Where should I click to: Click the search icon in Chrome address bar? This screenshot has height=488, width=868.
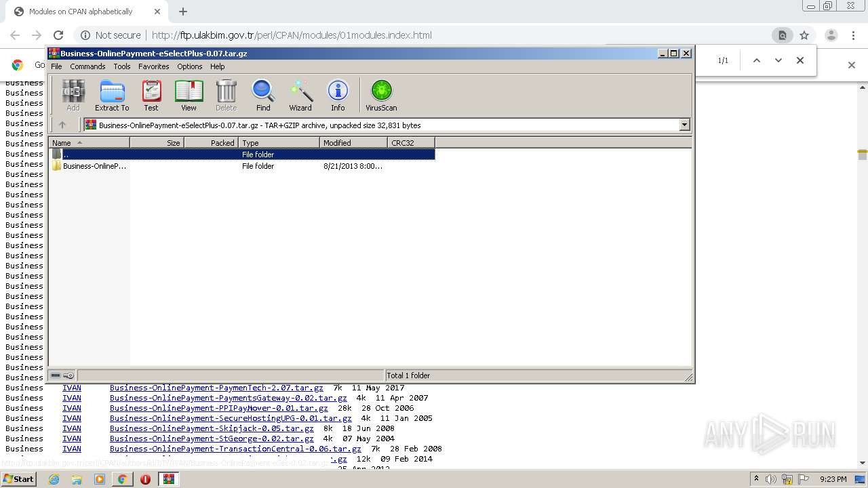(782, 35)
